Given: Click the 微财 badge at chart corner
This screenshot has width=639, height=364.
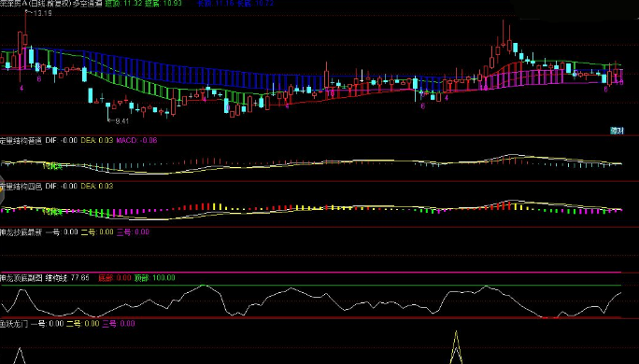Looking at the screenshot, I should point(617,131).
